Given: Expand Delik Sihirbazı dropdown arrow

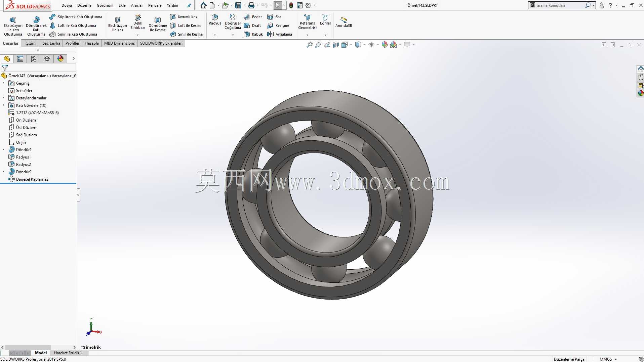Looking at the screenshot, I should click(137, 35).
